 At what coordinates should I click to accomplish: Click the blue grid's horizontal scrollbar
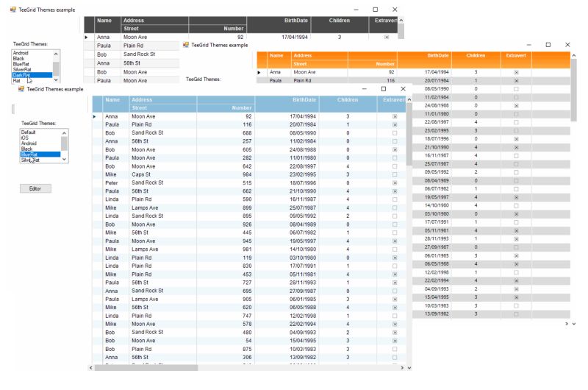click(x=220, y=367)
